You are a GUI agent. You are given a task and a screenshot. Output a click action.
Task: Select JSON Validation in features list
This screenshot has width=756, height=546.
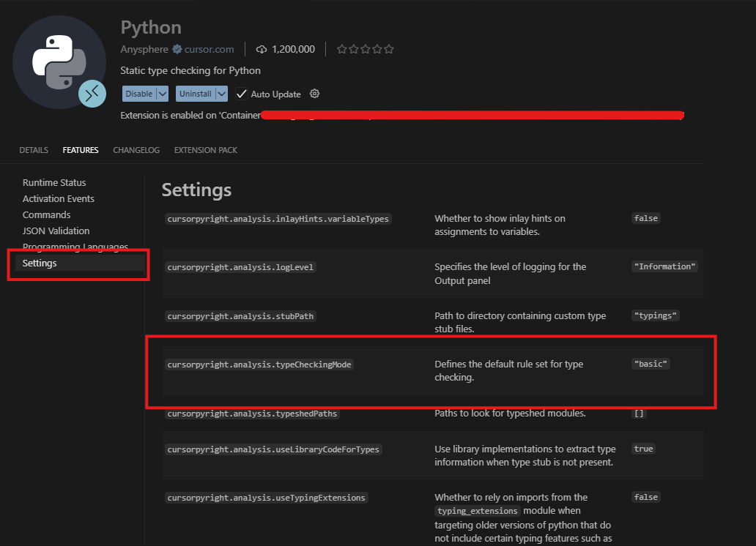(x=56, y=231)
